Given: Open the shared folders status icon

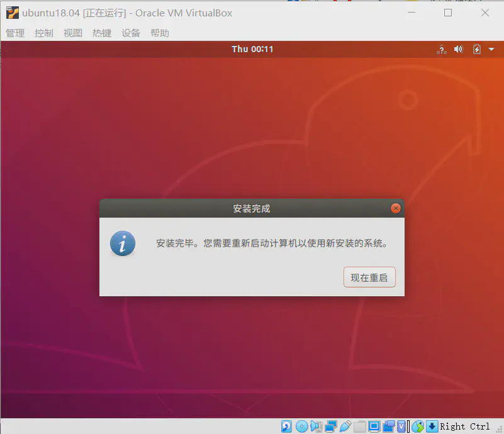Looking at the screenshot, I should coord(359,426).
